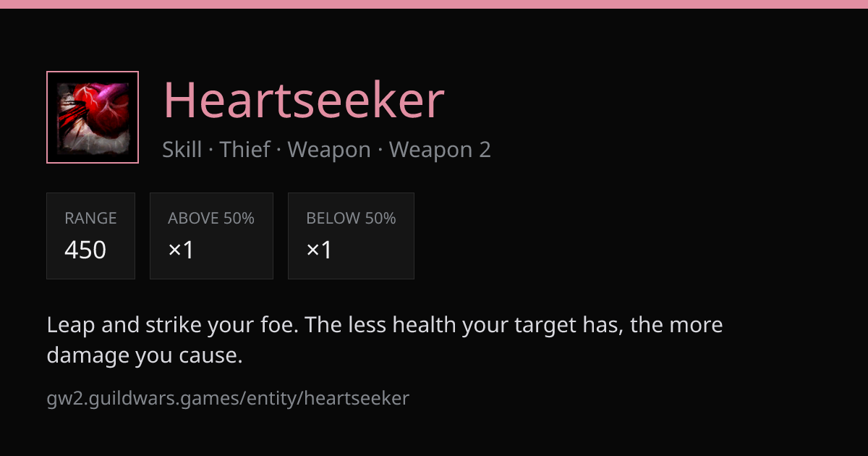Click the 'Leap and strike your foe' sentence
Image resolution: width=868 pixels, height=456 pixels.
[173, 325]
